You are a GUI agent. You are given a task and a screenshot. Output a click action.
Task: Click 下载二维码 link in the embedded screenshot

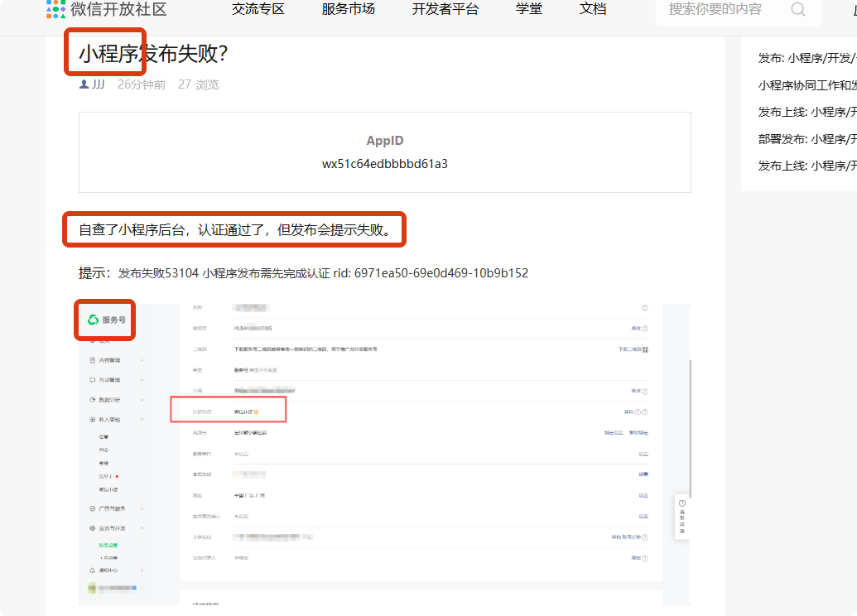[x=629, y=349]
